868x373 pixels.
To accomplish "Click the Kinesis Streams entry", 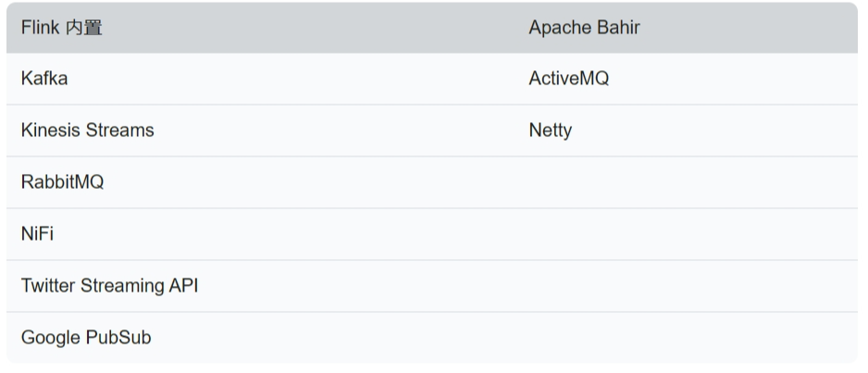I will click(87, 131).
